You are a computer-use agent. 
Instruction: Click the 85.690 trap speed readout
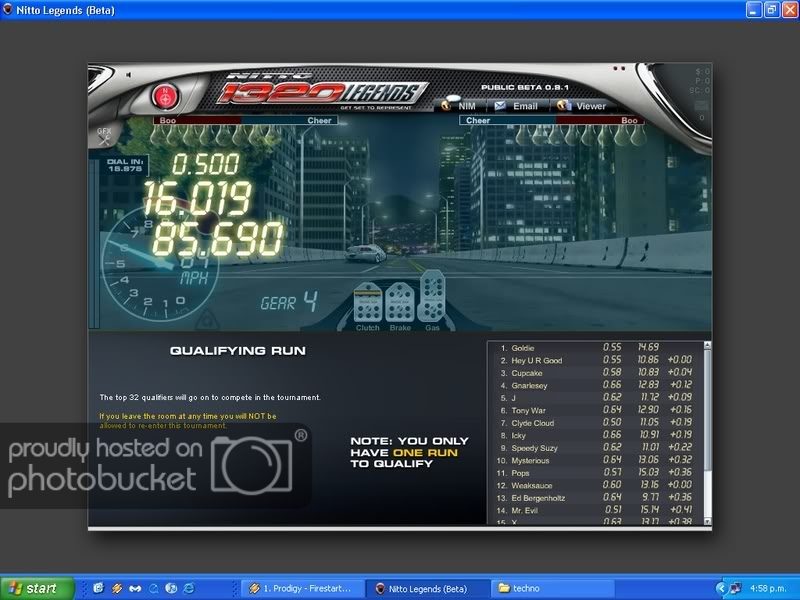pyautogui.click(x=217, y=239)
